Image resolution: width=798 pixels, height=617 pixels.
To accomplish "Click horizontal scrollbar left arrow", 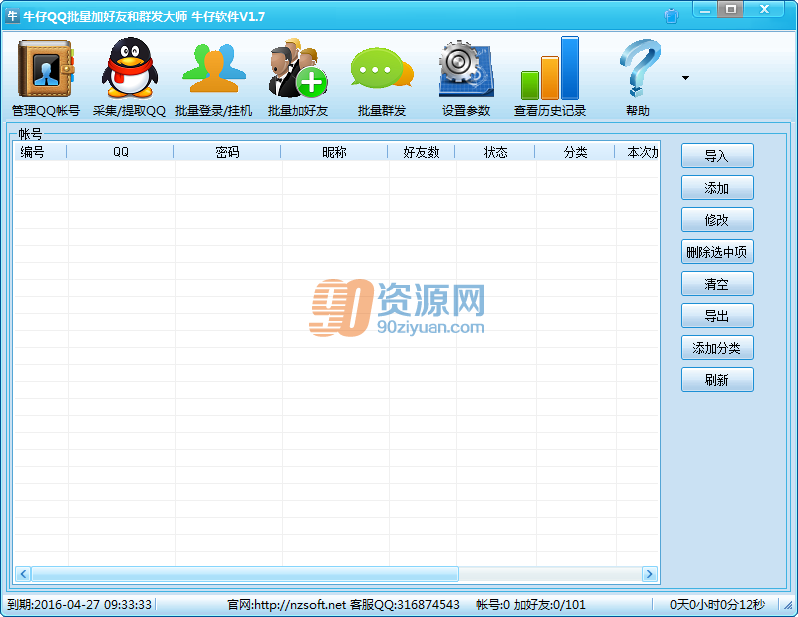I will (x=23, y=574).
